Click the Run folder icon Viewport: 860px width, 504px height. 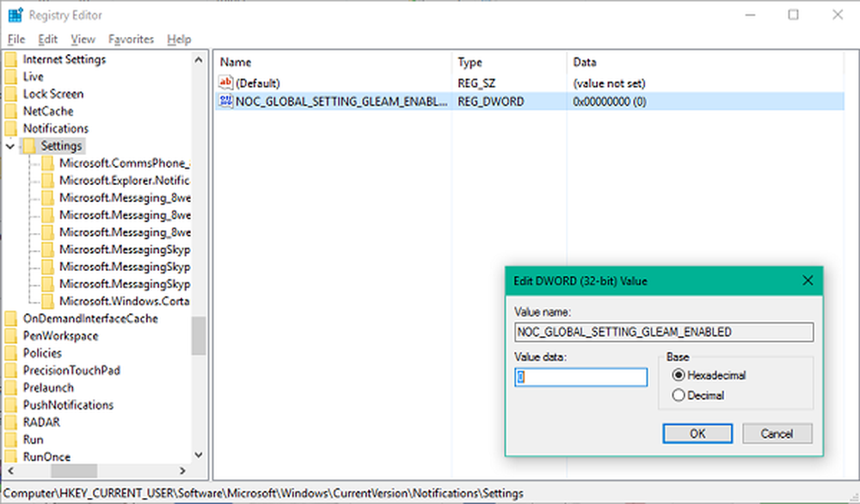click(11, 439)
